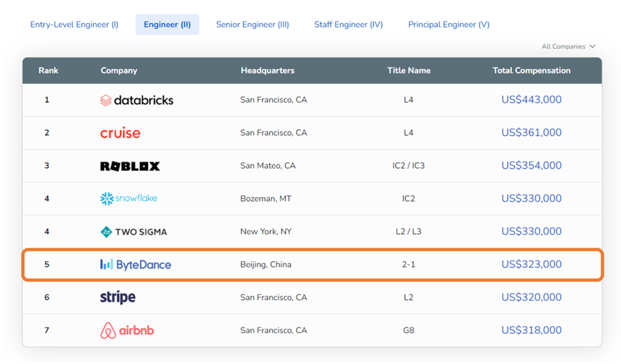Click the ByteDance logo in highlighted row

coord(136,264)
